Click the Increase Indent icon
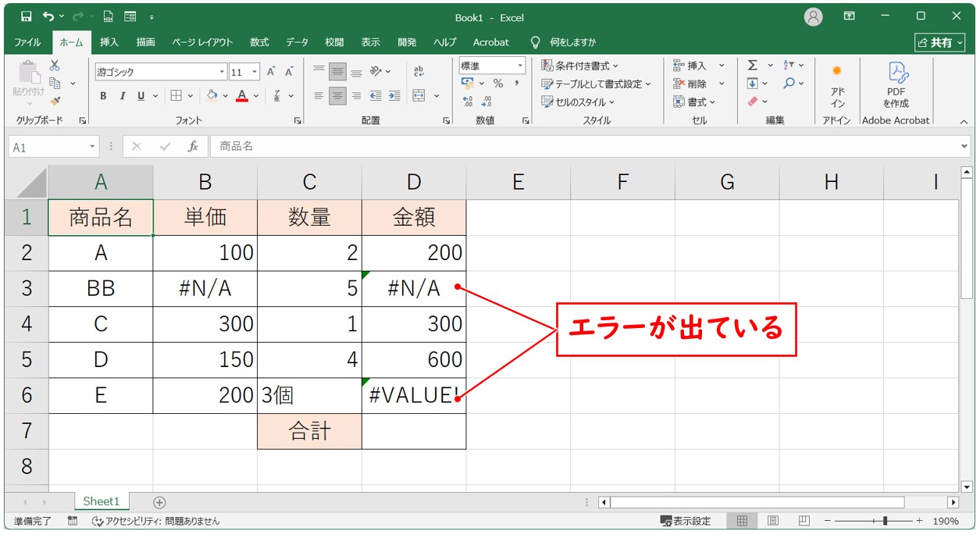The image size is (980, 535). pyautogui.click(x=394, y=96)
